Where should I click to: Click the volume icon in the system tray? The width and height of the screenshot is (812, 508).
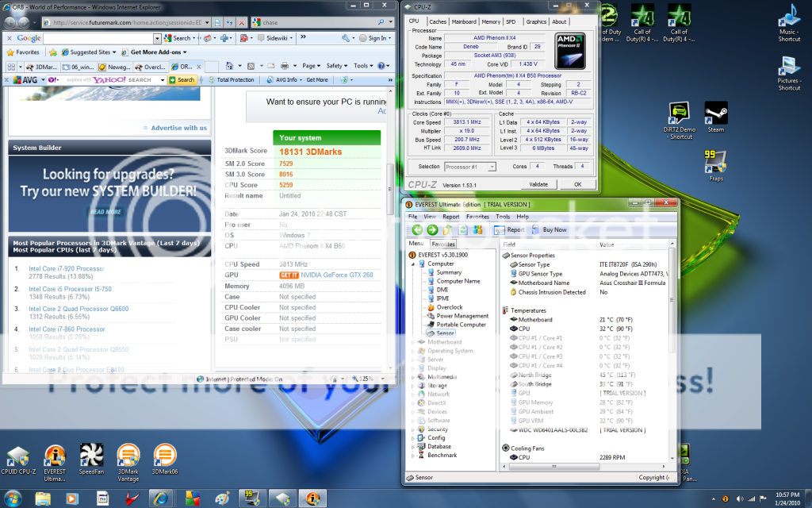tap(740, 499)
